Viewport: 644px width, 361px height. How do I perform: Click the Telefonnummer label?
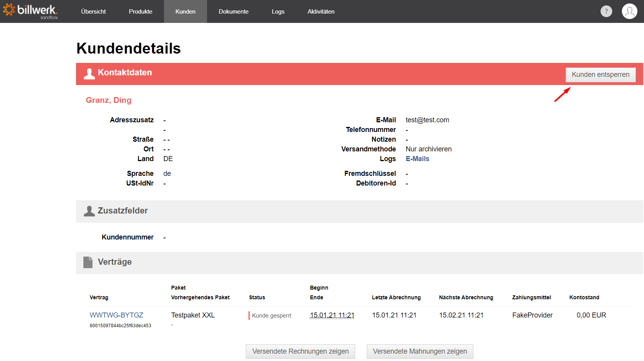click(x=371, y=130)
